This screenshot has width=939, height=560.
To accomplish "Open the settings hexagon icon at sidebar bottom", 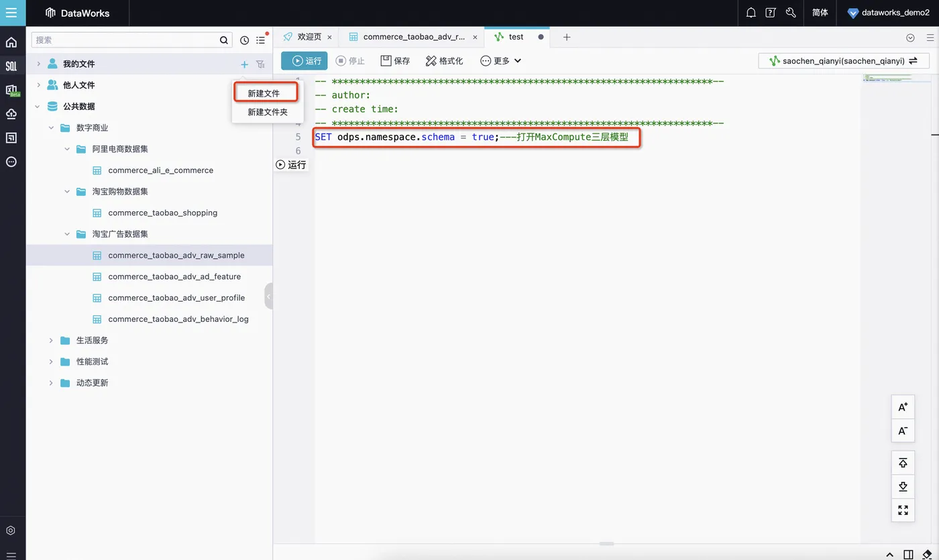I will 11,530.
